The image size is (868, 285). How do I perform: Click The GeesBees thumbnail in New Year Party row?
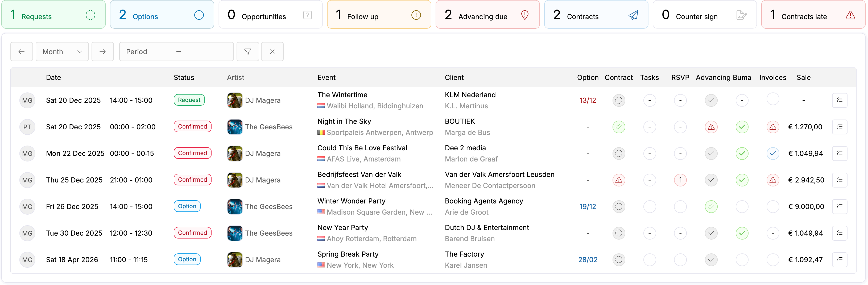[x=235, y=233]
